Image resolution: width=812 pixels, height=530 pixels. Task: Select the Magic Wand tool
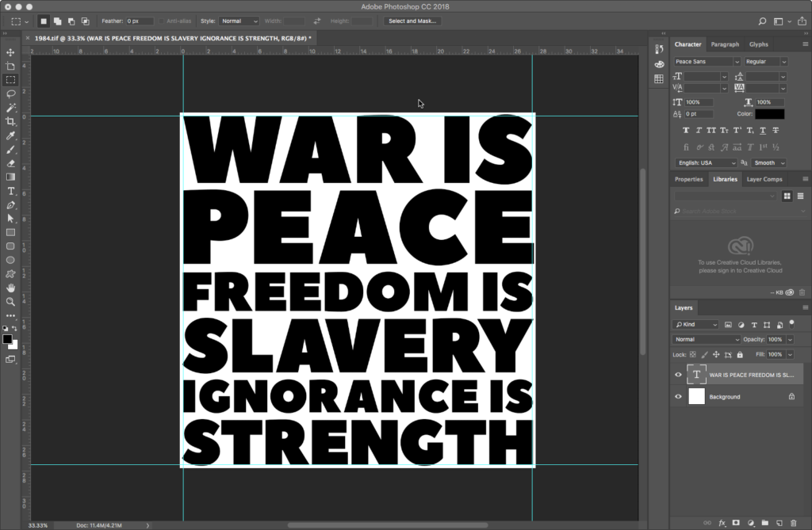tap(11, 107)
